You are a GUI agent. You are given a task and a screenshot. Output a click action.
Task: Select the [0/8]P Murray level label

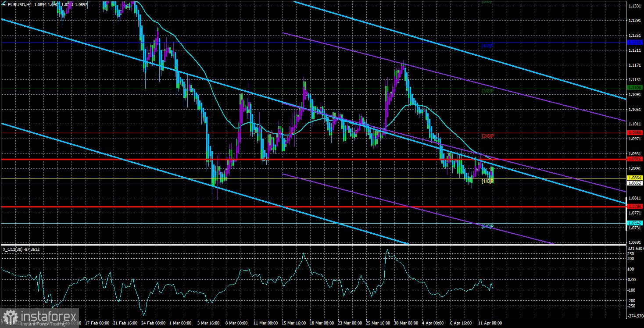point(487,226)
